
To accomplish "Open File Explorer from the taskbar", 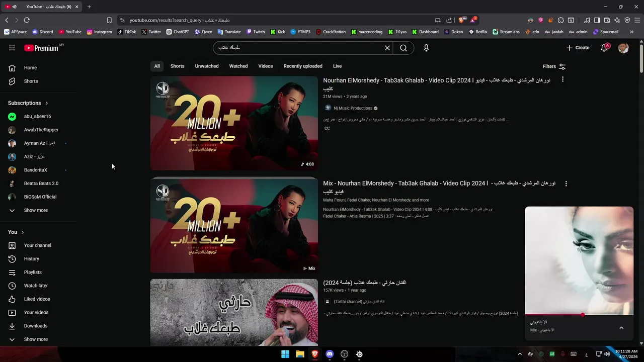I will [x=300, y=354].
